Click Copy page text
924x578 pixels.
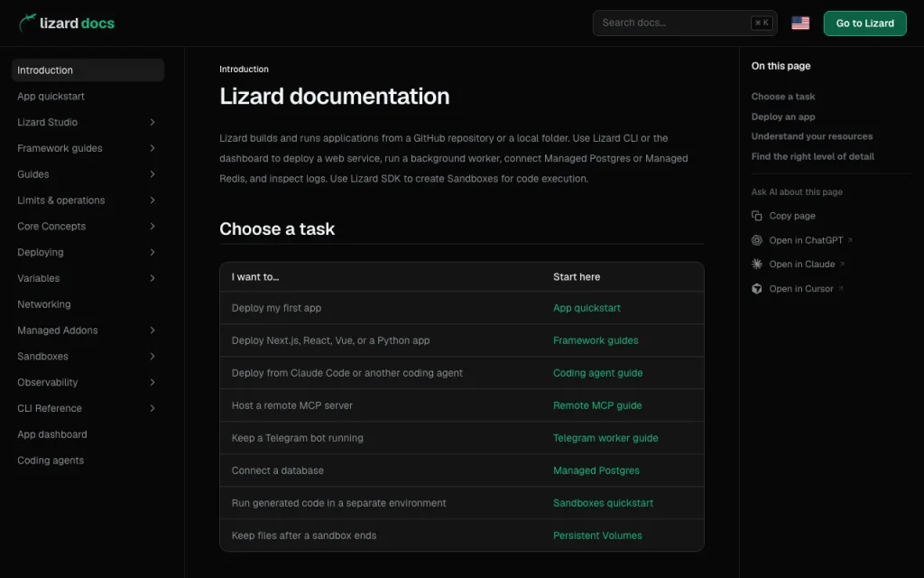tap(792, 216)
